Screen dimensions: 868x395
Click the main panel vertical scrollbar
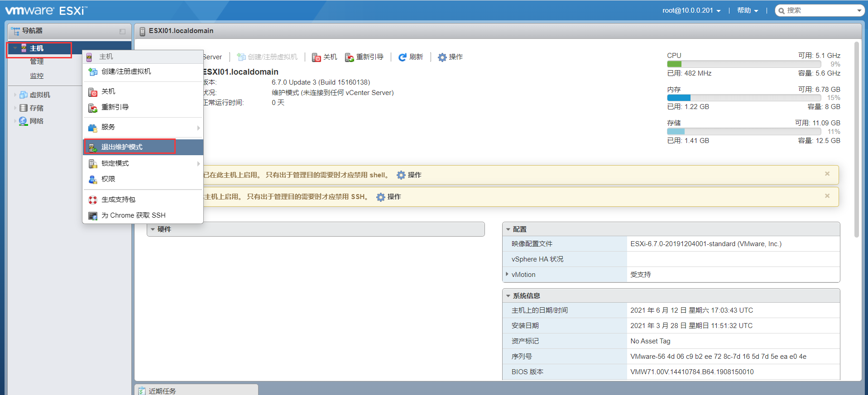click(x=856, y=139)
